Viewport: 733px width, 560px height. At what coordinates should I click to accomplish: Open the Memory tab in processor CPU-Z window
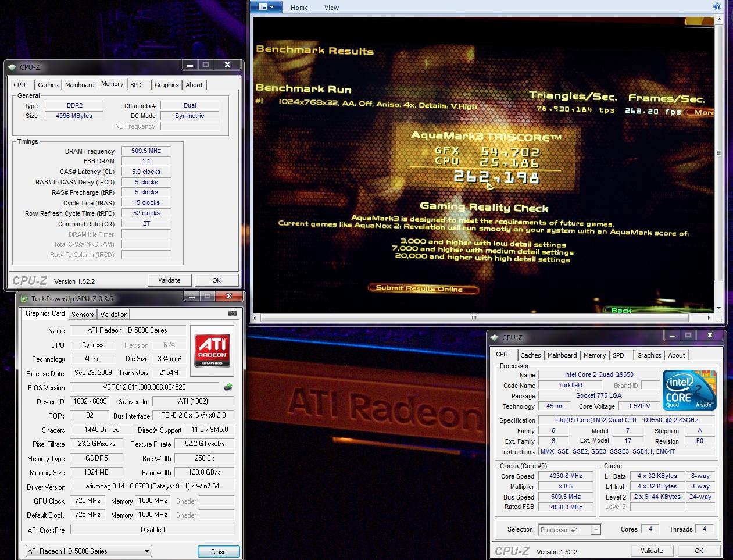595,355
